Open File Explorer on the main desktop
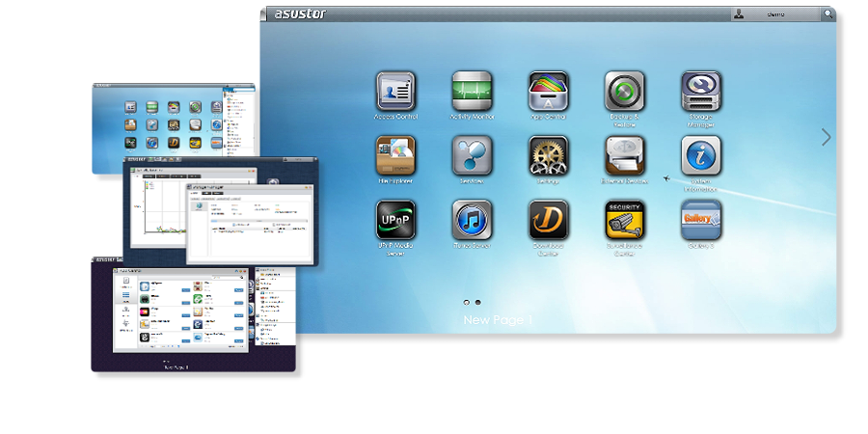 pos(395,155)
